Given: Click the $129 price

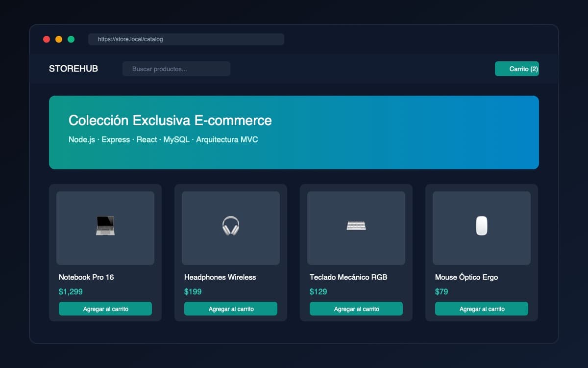Looking at the screenshot, I should [318, 291].
